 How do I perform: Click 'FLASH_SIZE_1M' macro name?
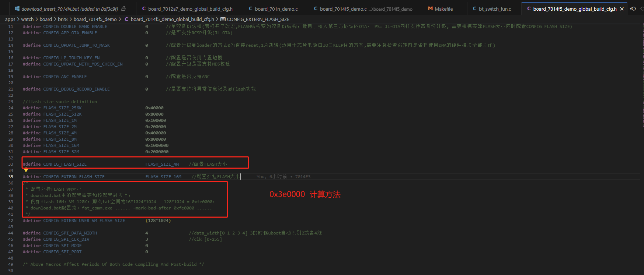[60, 120]
